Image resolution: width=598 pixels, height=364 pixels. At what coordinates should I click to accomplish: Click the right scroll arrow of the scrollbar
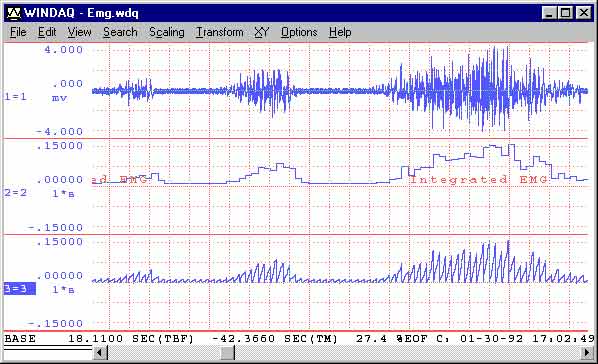click(587, 353)
